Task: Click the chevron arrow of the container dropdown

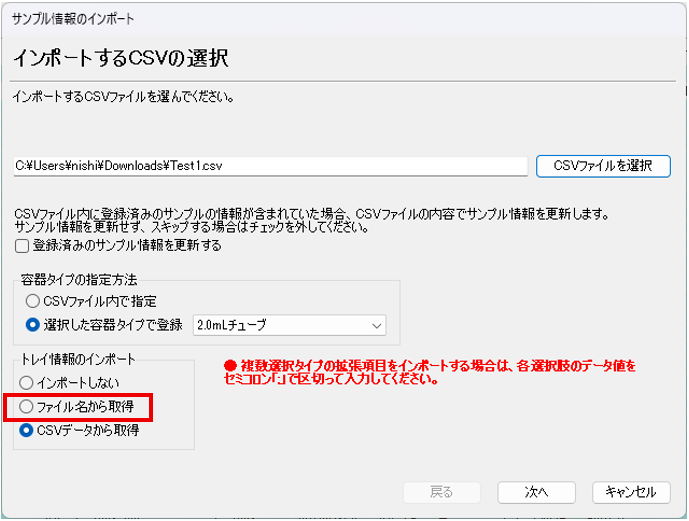Action: tap(376, 325)
